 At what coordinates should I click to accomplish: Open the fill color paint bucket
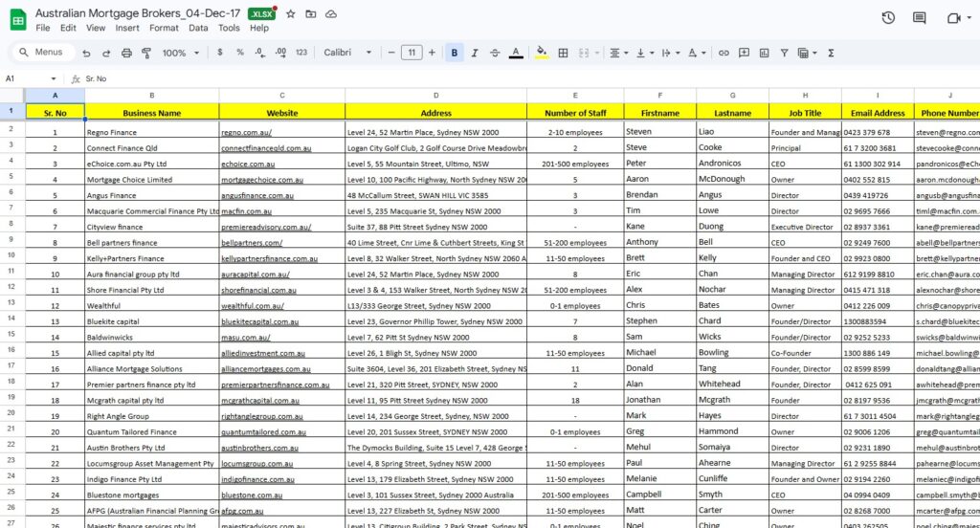(542, 54)
